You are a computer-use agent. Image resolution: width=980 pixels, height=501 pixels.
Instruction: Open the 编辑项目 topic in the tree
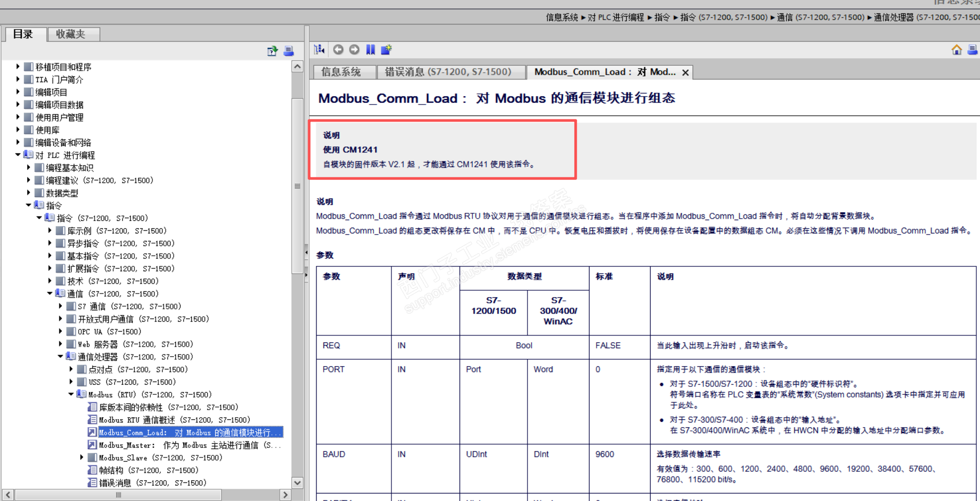[x=51, y=92]
